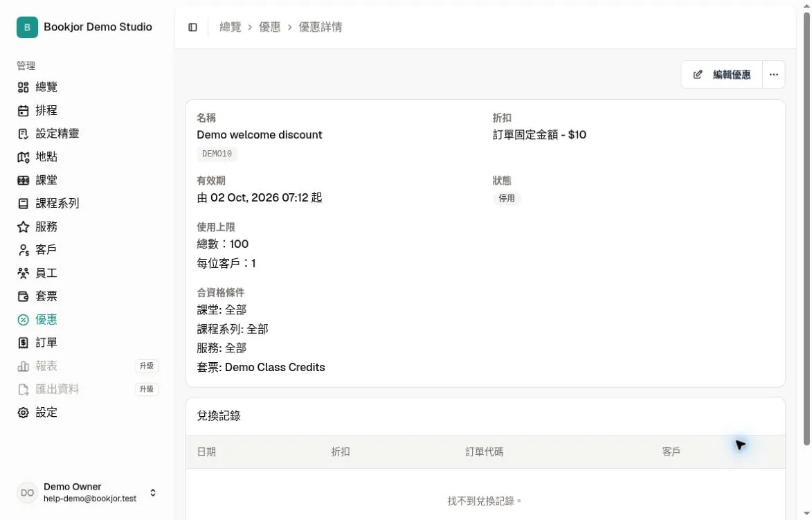Screen dimensions: 812x520
Task: Click the 員工 staff group icon
Action: pos(23,273)
